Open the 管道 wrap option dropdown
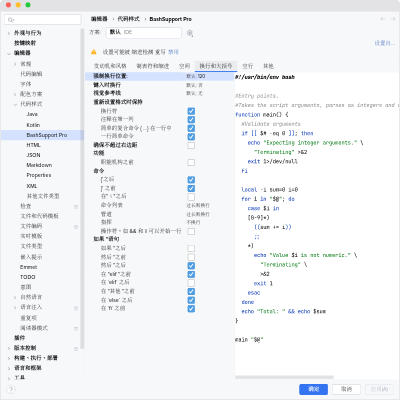 click(x=198, y=214)
